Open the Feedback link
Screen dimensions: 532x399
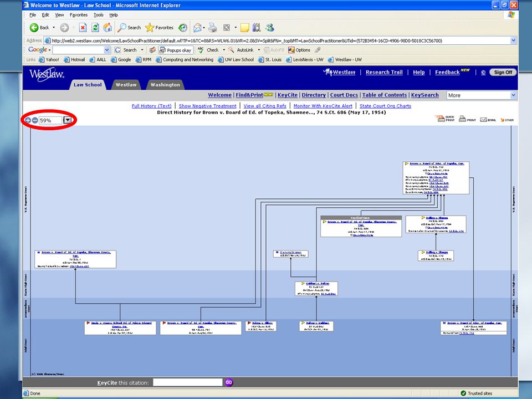coord(447,72)
